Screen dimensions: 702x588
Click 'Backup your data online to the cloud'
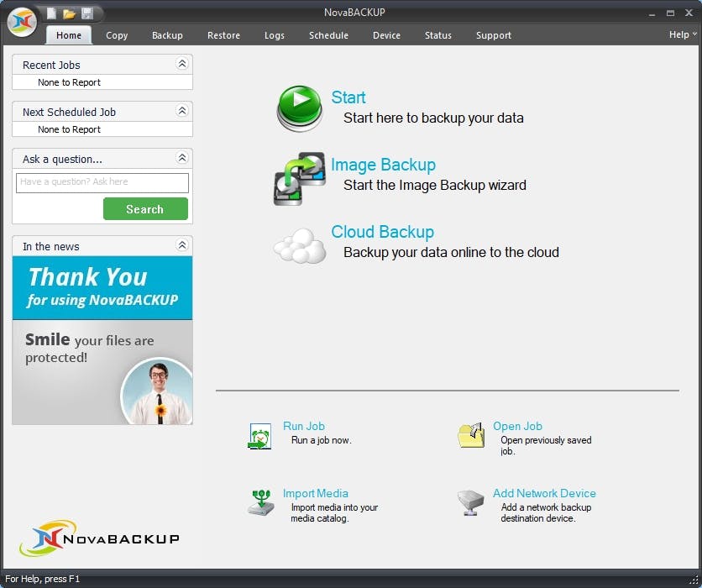tap(451, 252)
